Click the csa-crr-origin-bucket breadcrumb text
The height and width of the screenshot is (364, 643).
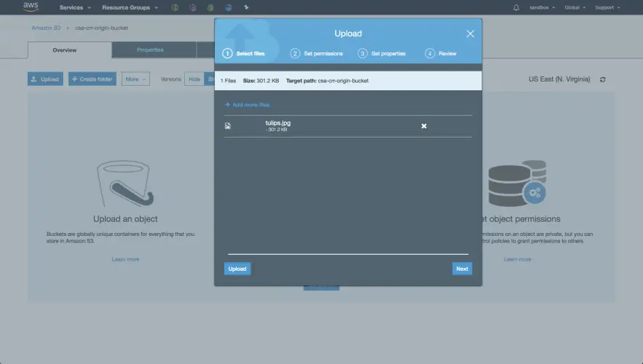click(101, 28)
